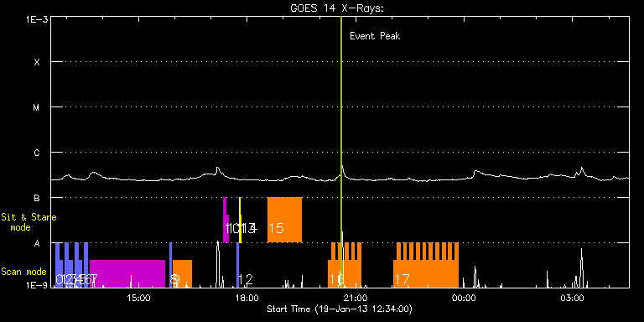Viewport: 644px width, 322px height.
Task: Select orange raster block labeled 15
Action: click(x=284, y=221)
